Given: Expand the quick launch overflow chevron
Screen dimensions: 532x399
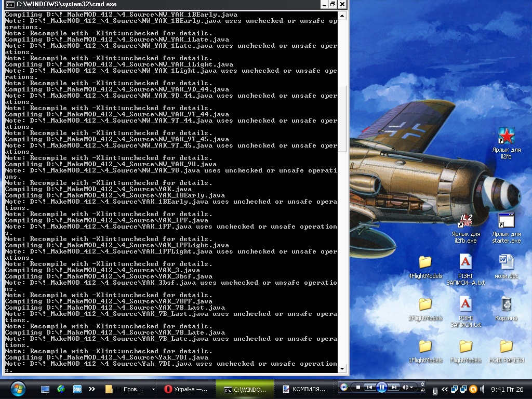Looking at the screenshot, I should tap(91, 389).
